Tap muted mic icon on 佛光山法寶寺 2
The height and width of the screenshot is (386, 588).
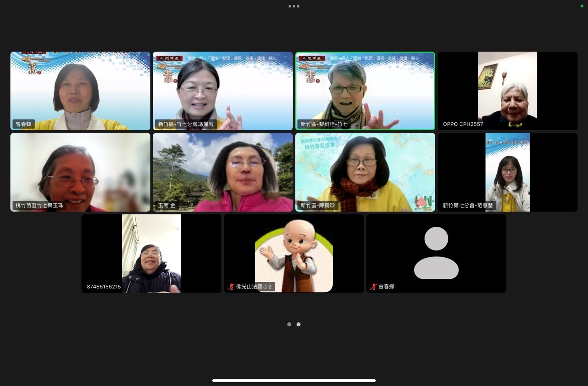click(231, 287)
